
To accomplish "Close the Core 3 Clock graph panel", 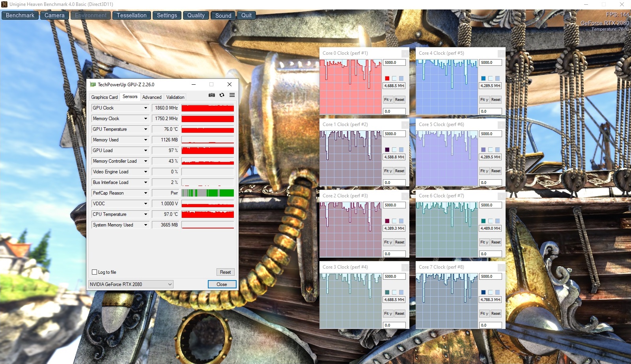I will [405, 267].
